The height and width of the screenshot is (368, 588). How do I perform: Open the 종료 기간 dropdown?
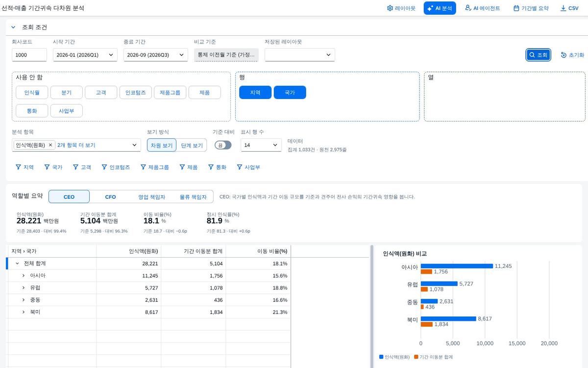[x=156, y=55]
